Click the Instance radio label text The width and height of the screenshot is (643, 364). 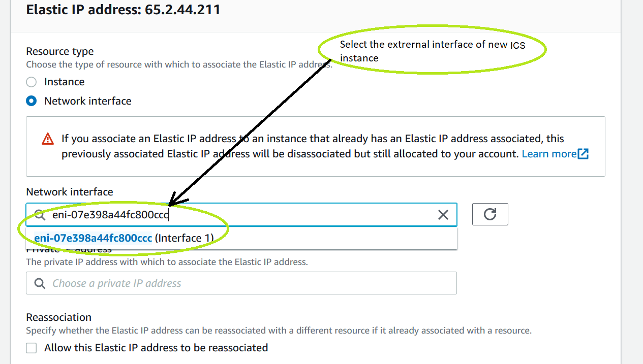pos(65,82)
